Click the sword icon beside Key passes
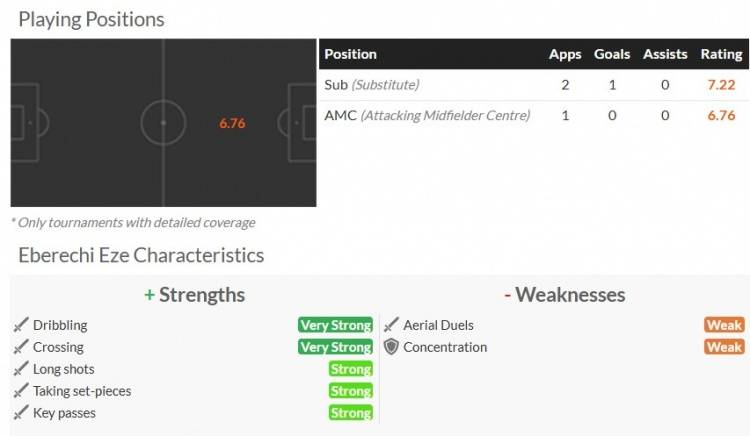This screenshot has width=750, height=436. pos(20,413)
